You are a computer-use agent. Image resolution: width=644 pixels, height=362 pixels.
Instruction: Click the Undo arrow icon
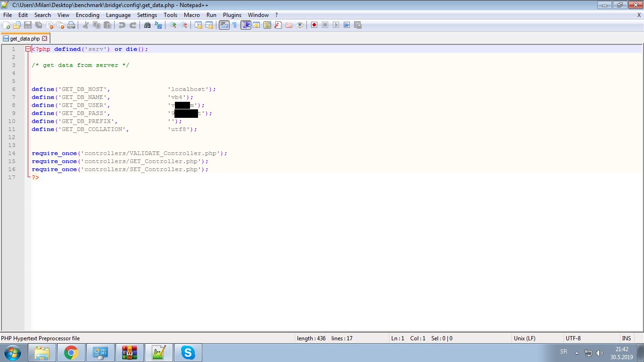[x=122, y=25]
